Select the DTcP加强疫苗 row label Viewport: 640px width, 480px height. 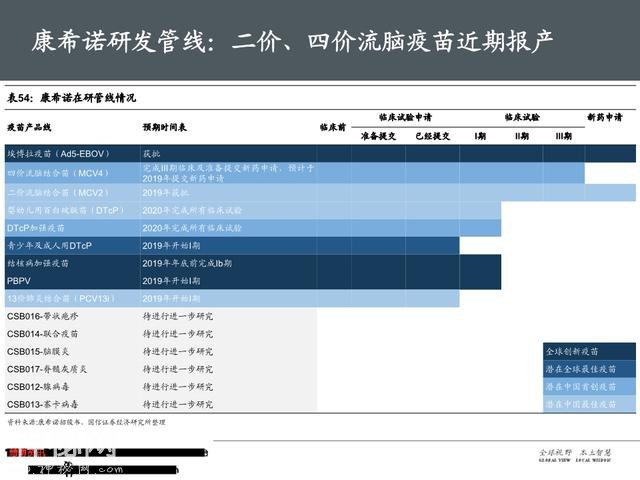[36, 228]
